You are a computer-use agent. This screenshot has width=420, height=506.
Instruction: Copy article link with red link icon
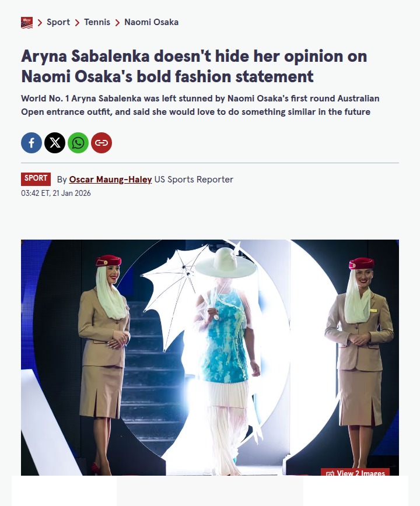(x=101, y=143)
